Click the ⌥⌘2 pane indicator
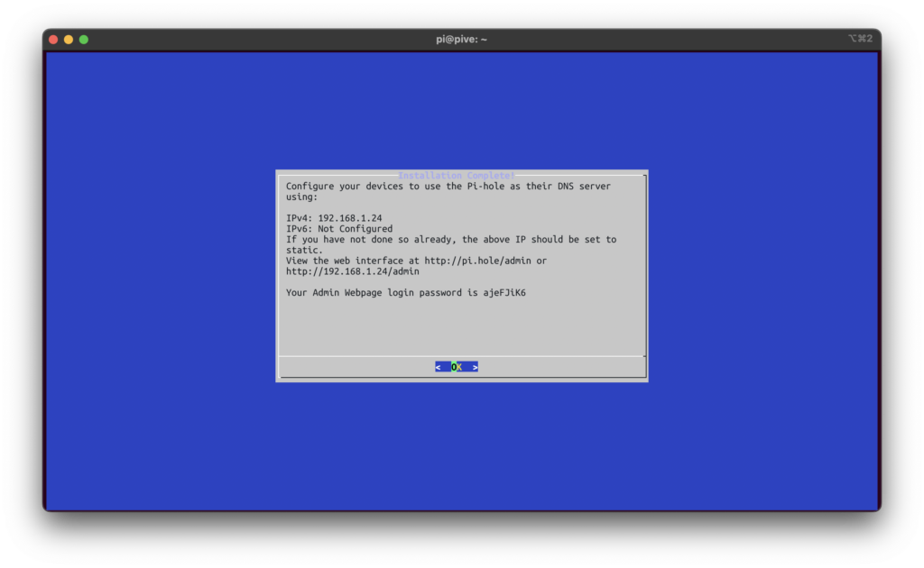 859,39
